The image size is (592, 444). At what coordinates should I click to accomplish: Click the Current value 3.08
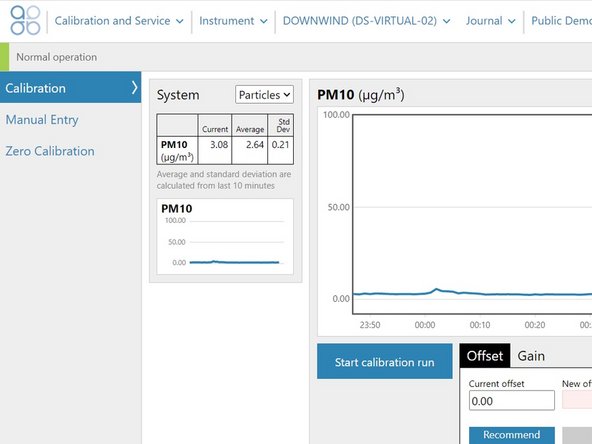click(219, 145)
